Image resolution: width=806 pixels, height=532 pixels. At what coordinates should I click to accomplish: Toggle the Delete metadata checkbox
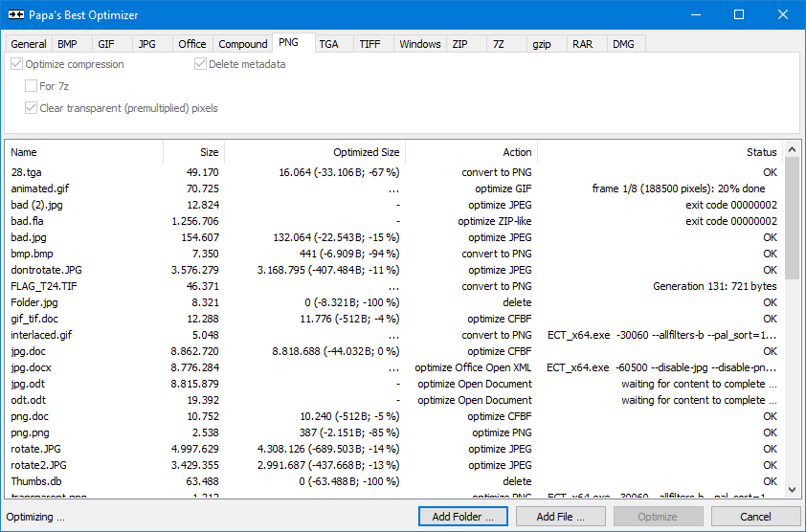pyautogui.click(x=201, y=64)
